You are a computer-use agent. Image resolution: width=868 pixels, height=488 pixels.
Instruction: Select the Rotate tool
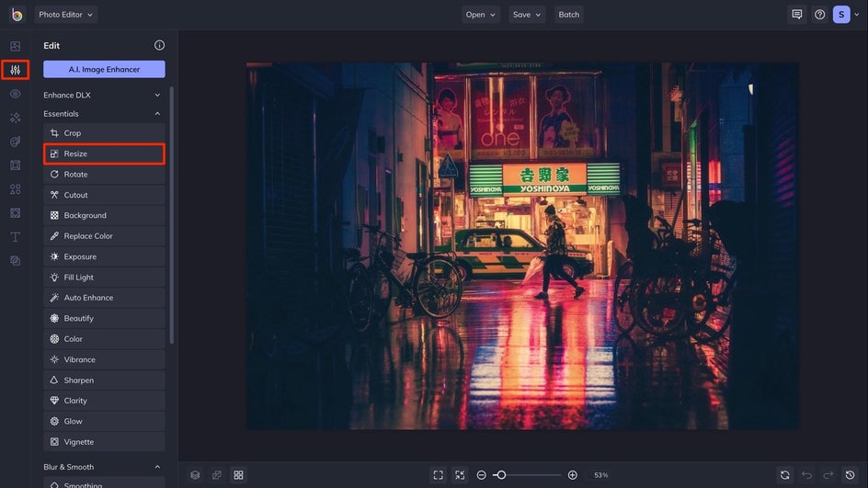104,175
